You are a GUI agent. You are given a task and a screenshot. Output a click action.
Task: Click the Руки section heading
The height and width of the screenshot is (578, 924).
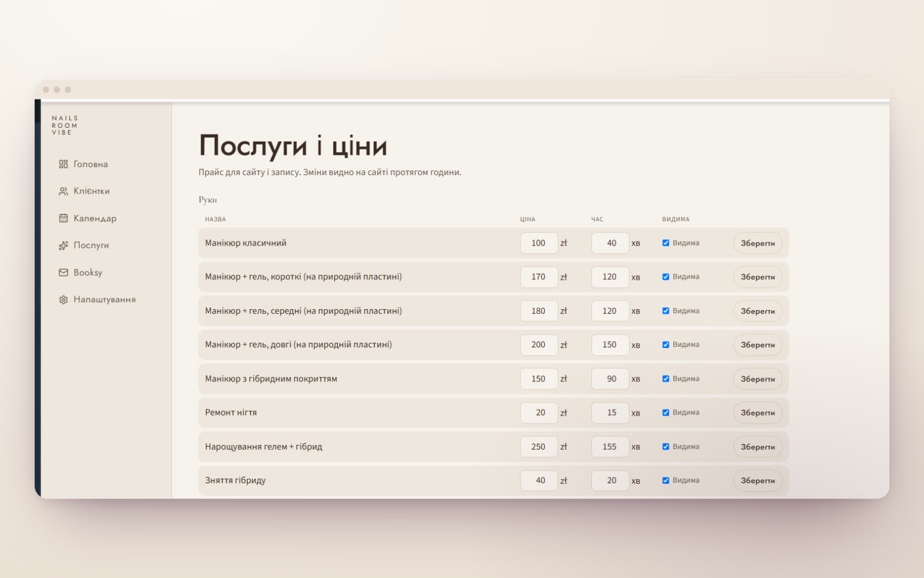208,200
